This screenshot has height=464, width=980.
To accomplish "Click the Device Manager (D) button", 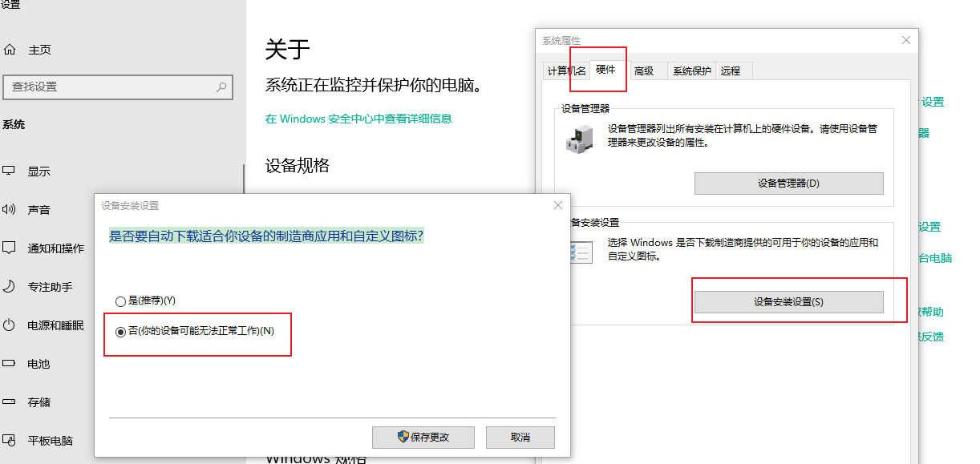I will tap(788, 183).
